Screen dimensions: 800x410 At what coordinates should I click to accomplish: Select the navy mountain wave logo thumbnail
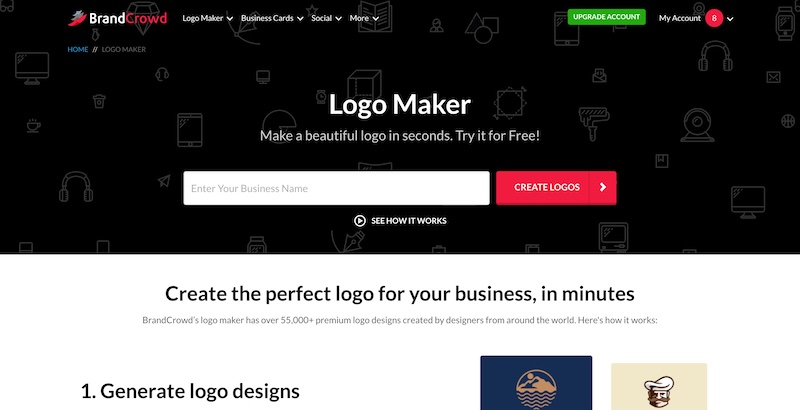coord(536,383)
